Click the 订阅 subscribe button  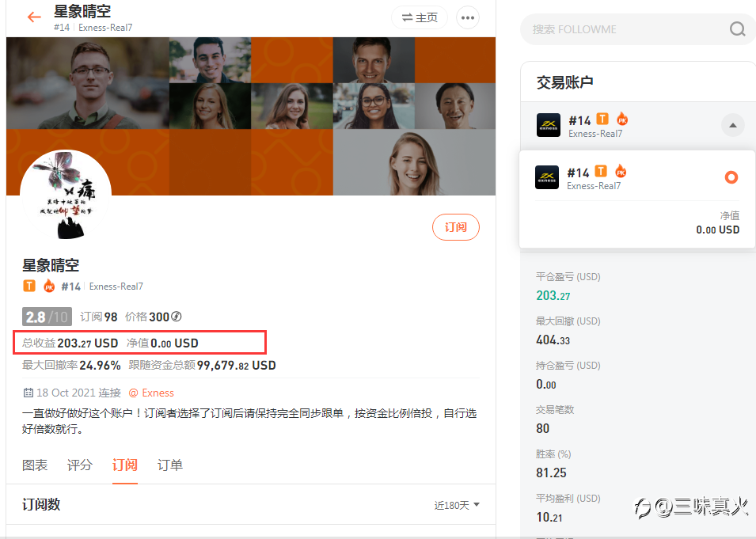(456, 227)
